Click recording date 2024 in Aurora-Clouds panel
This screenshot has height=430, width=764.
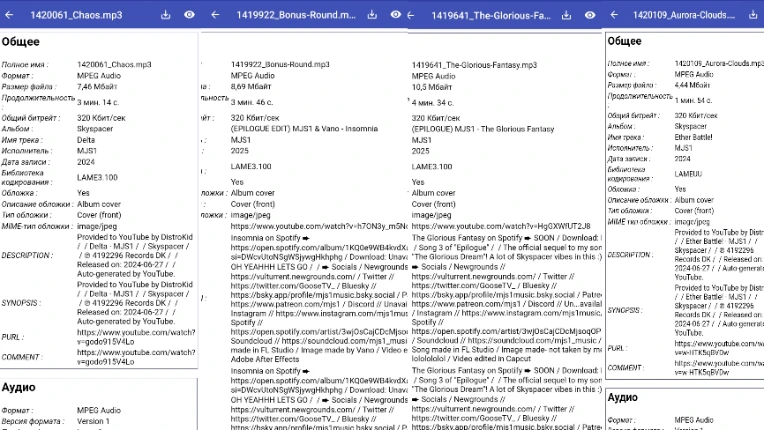tap(683, 159)
